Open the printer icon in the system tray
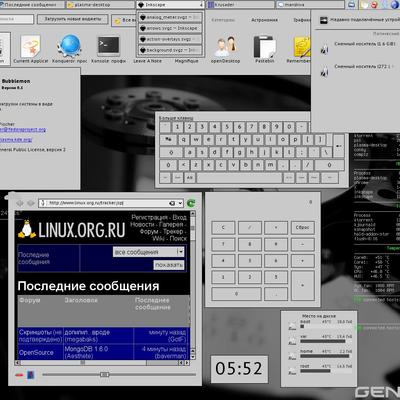The height and width of the screenshot is (400, 400). [351, 5]
